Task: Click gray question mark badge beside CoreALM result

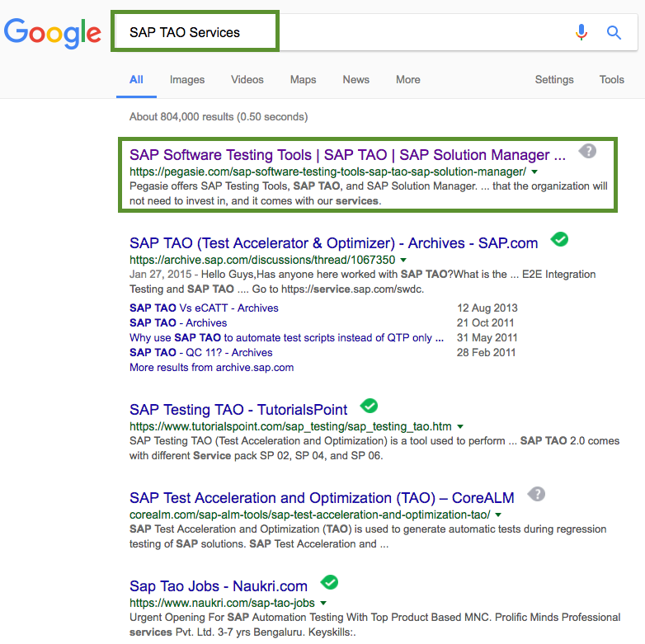Action: point(536,494)
